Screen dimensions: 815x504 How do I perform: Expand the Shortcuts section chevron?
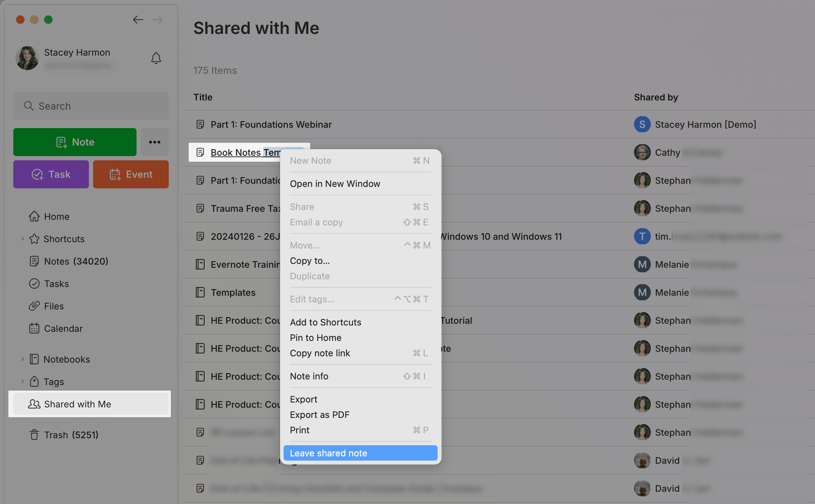click(x=22, y=239)
